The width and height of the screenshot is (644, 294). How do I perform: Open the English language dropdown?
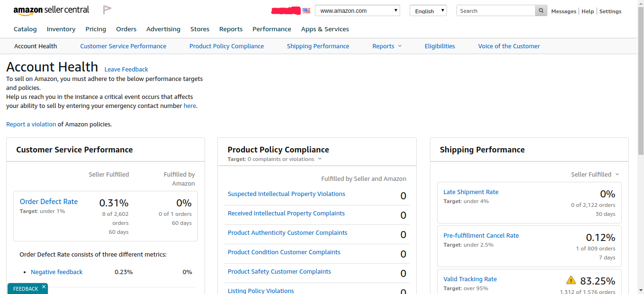coord(428,10)
